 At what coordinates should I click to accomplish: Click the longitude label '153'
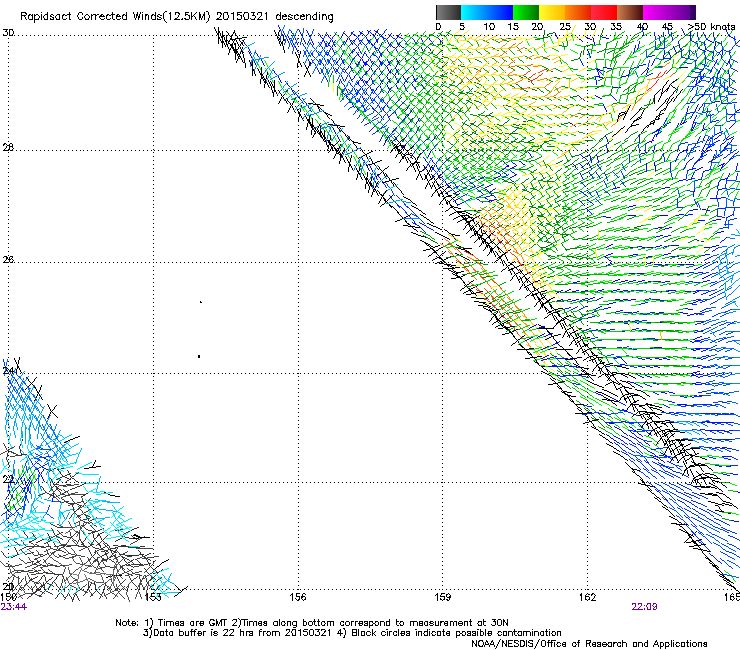[153, 597]
